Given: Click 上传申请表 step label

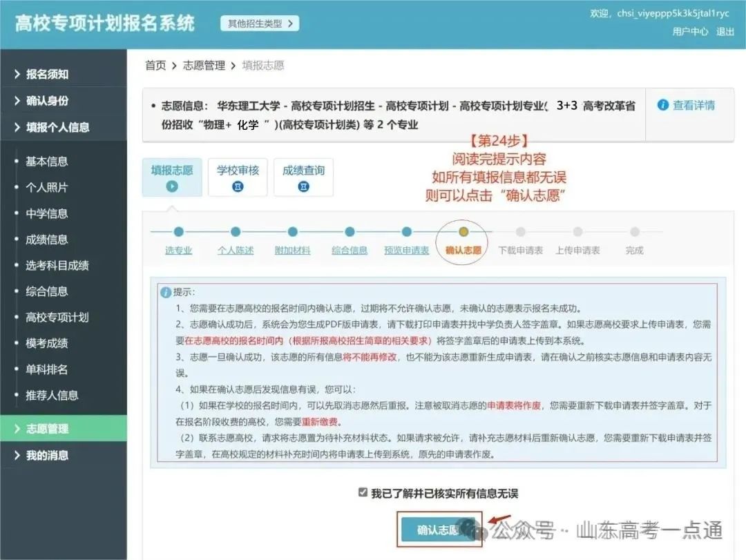Looking at the screenshot, I should click(x=577, y=250).
